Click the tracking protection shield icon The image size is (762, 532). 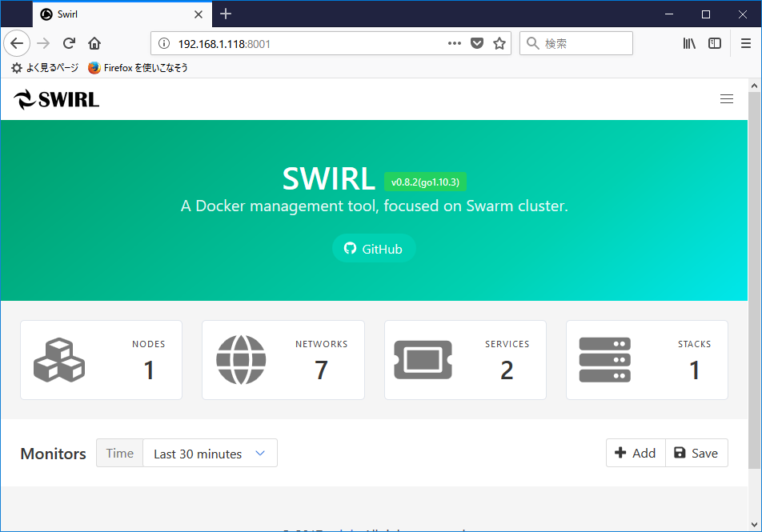(477, 43)
